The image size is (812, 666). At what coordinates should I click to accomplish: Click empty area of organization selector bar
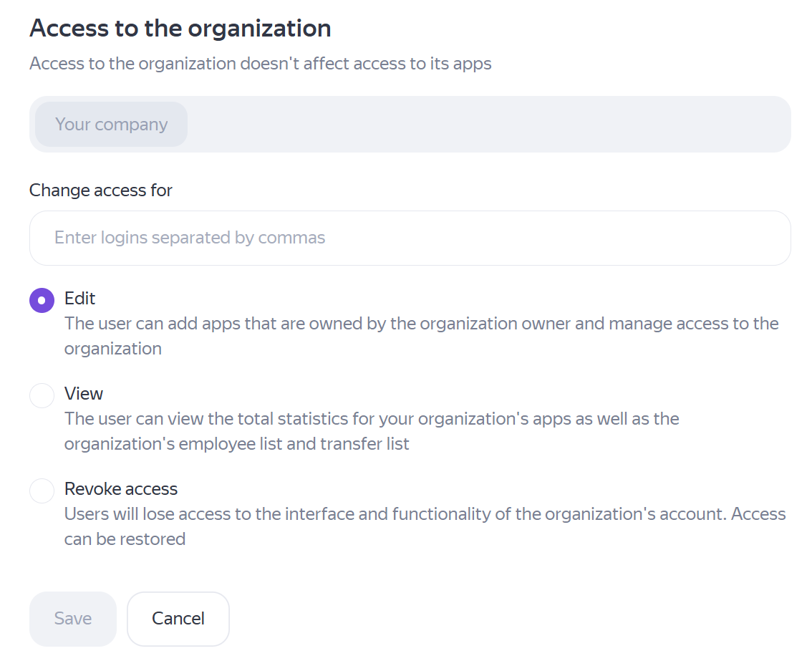point(487,125)
